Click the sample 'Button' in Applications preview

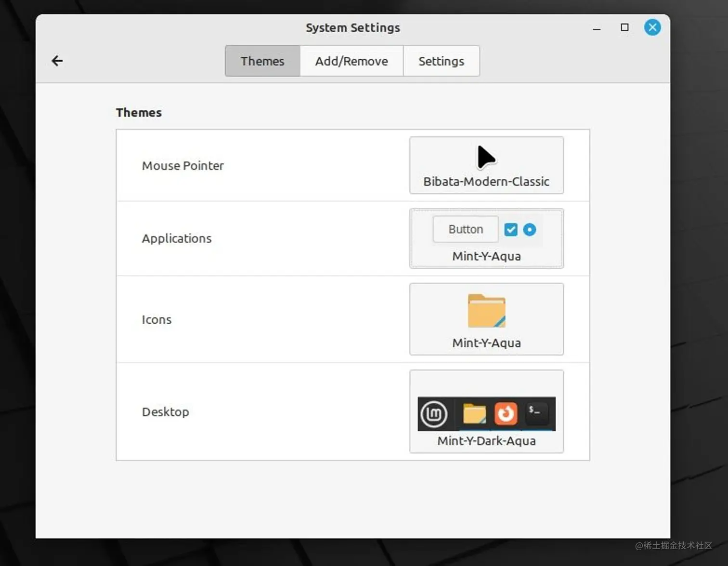point(466,229)
